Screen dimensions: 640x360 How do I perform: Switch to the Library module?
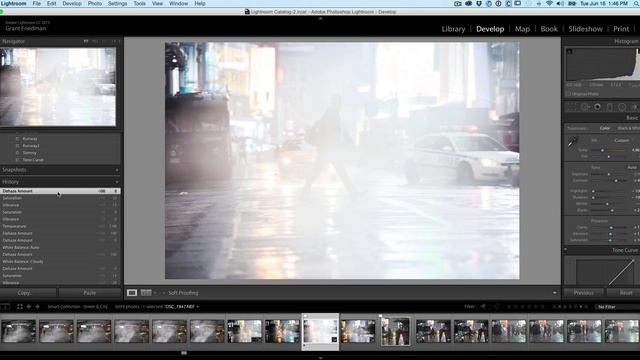453,29
